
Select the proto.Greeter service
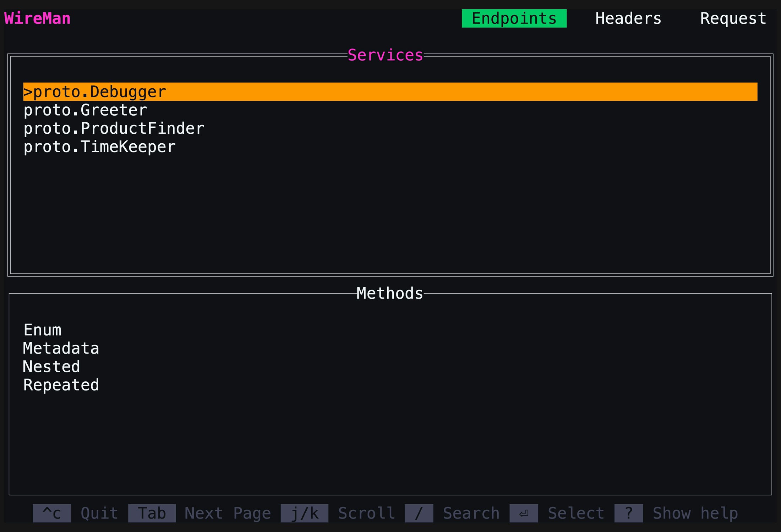coord(85,110)
